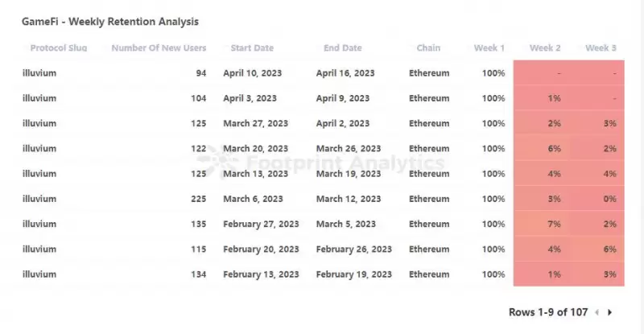The image size is (644, 334).
Task: Sort by Number Of New Users header
Action: pos(159,48)
